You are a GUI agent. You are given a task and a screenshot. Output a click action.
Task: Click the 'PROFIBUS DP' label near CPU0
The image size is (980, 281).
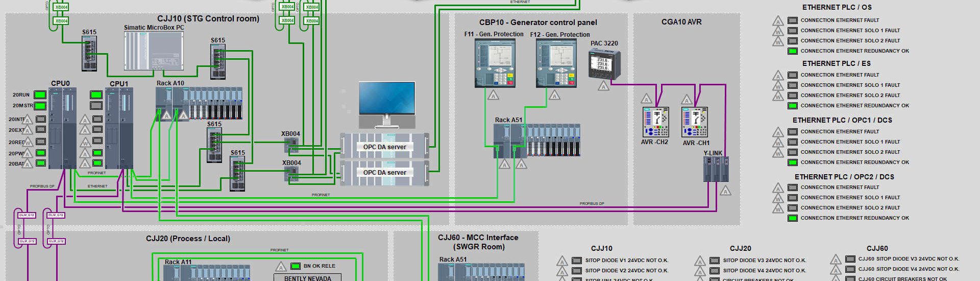(42, 186)
